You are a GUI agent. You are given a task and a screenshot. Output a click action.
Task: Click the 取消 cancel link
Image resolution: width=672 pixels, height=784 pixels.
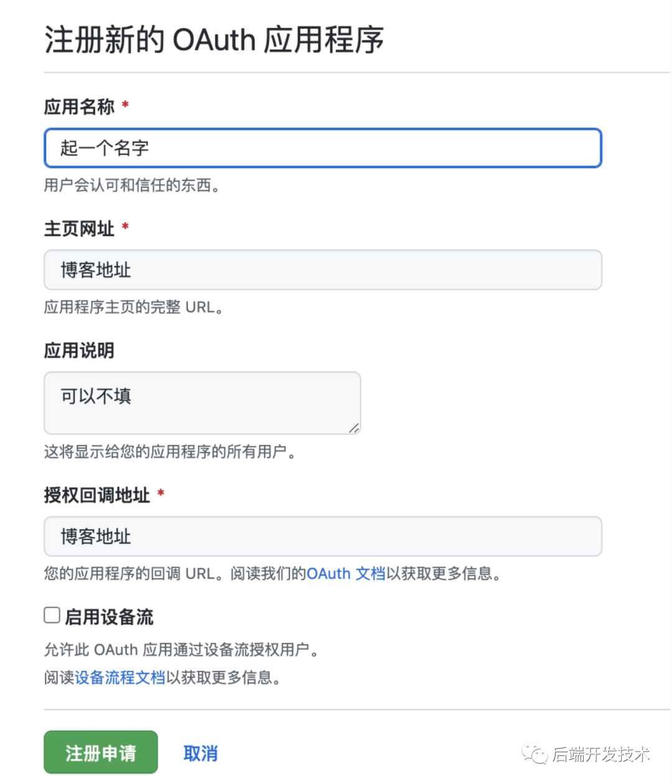pos(200,752)
